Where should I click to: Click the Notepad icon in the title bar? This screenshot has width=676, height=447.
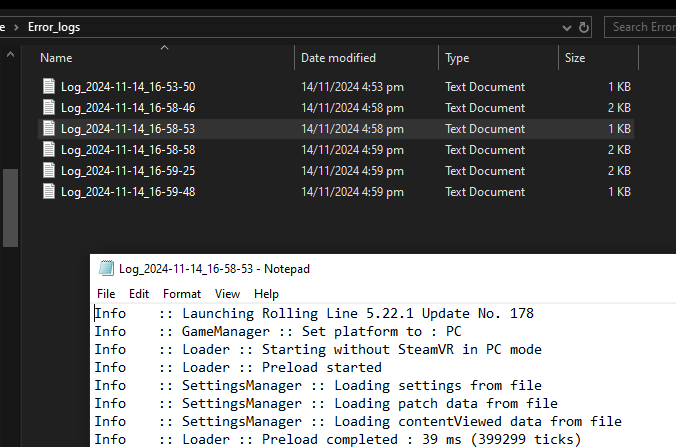pyautogui.click(x=106, y=269)
